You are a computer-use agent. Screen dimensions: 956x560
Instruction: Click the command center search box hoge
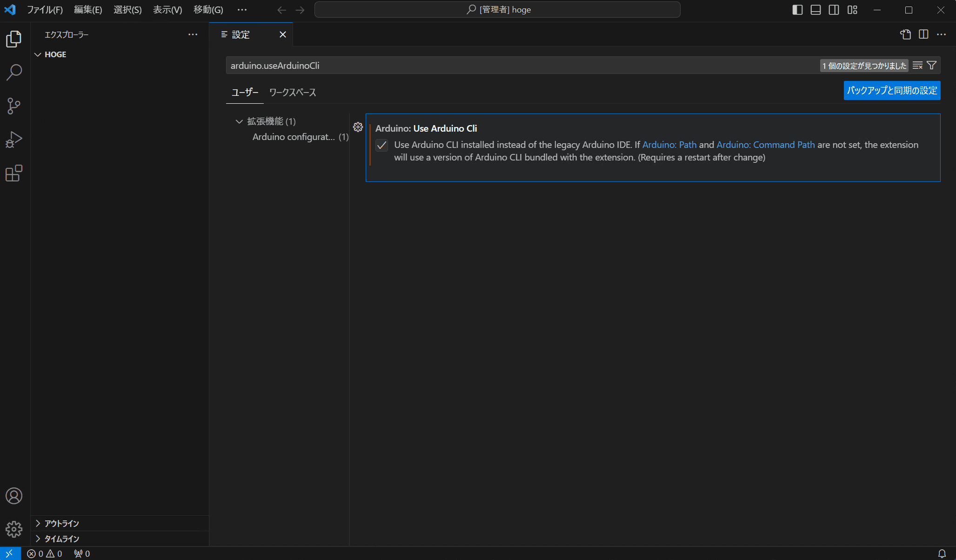[x=497, y=10]
